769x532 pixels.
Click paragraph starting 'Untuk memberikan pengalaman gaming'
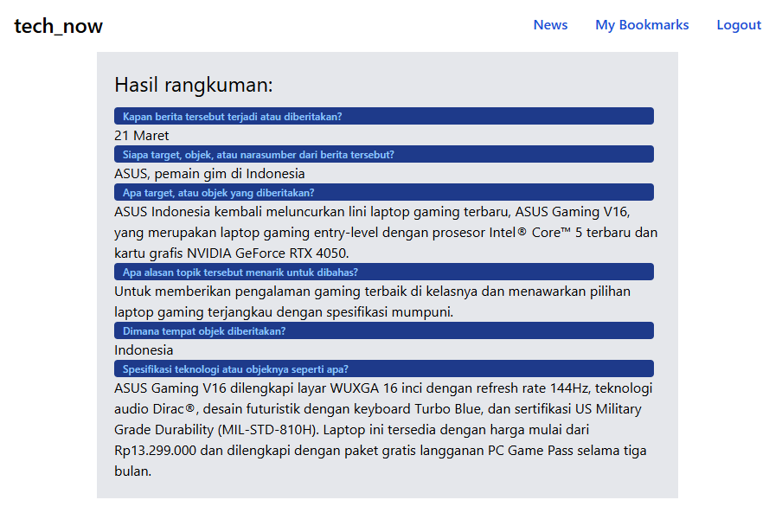tap(373, 302)
